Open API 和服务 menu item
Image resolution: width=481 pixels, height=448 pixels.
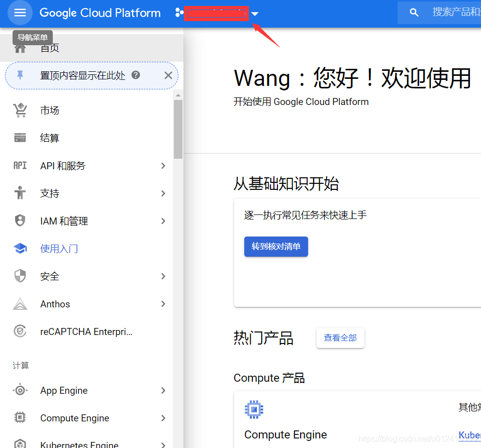63,166
